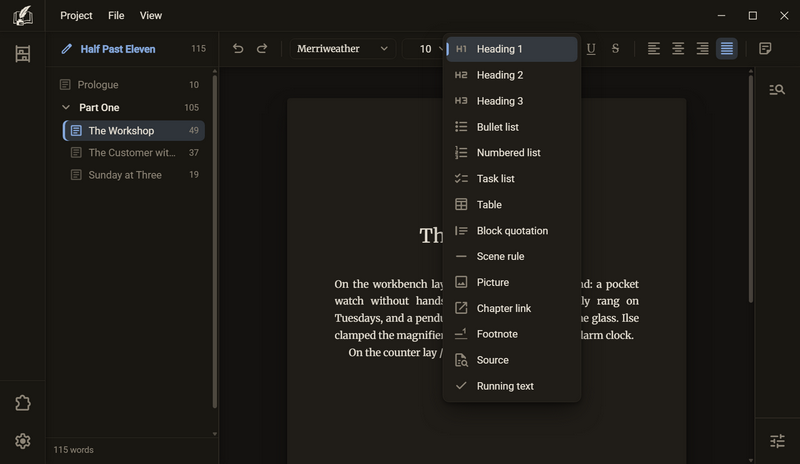Select Running text style
The height and width of the screenshot is (464, 800).
[x=512, y=386]
